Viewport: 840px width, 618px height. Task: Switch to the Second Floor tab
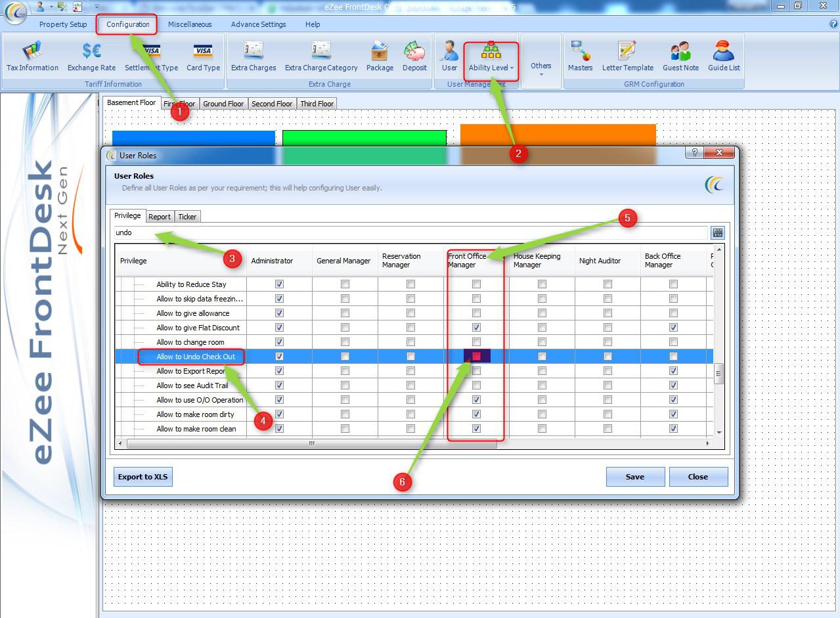272,104
